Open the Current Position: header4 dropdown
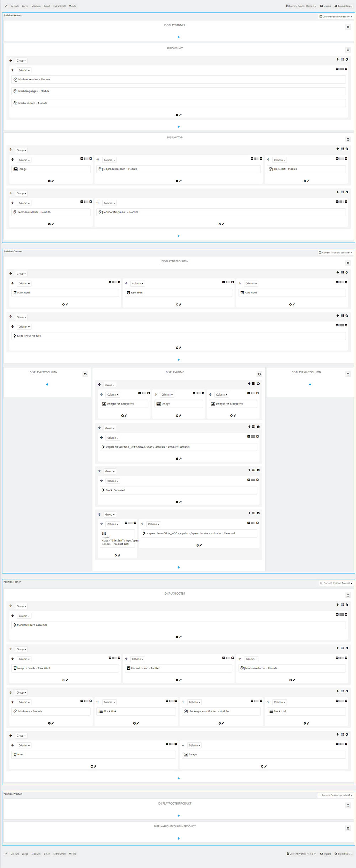The width and height of the screenshot is (356, 868). tap(336, 17)
